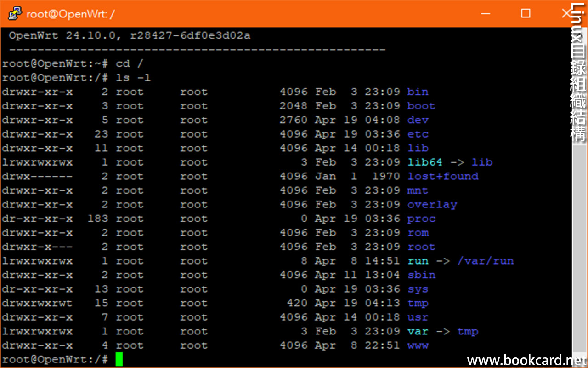Click the "/var/run" symlink target
588x368 pixels.
click(486, 261)
